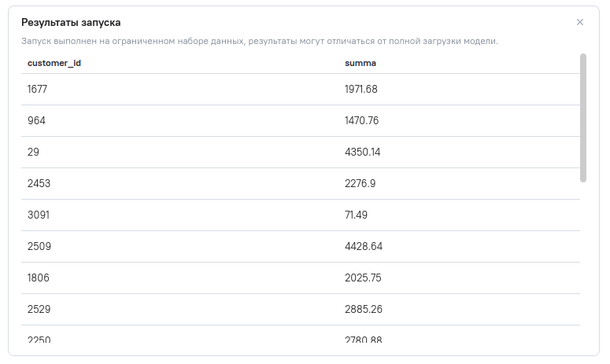Click the customer_id column header
This screenshot has width=610, height=364.
click(x=54, y=63)
